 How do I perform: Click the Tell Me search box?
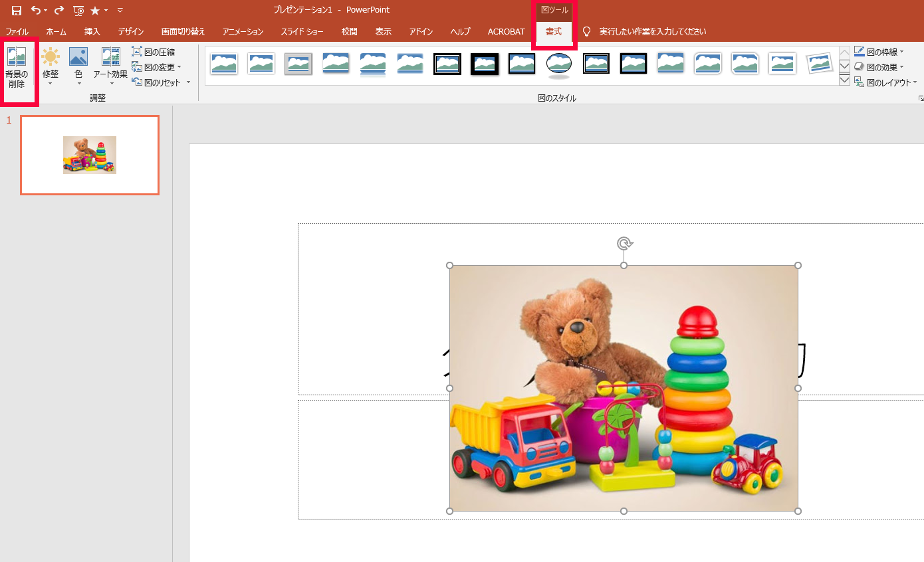point(652,32)
